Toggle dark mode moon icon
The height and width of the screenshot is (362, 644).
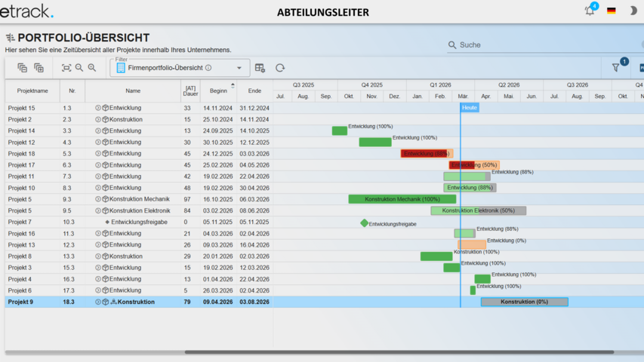tap(633, 11)
